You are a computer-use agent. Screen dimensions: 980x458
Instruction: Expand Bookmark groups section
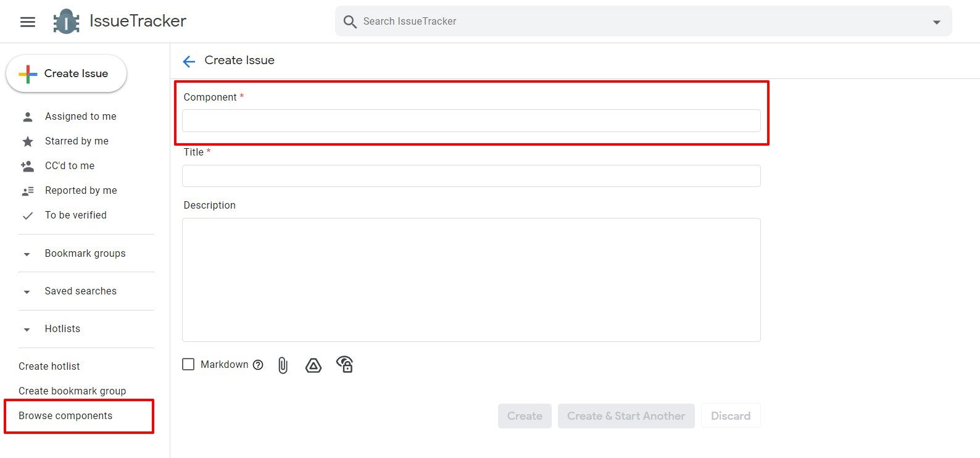[x=27, y=254]
